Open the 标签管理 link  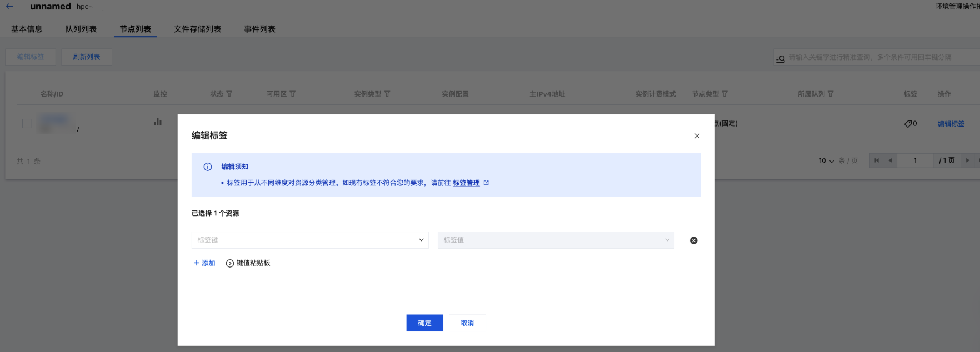[x=466, y=183]
